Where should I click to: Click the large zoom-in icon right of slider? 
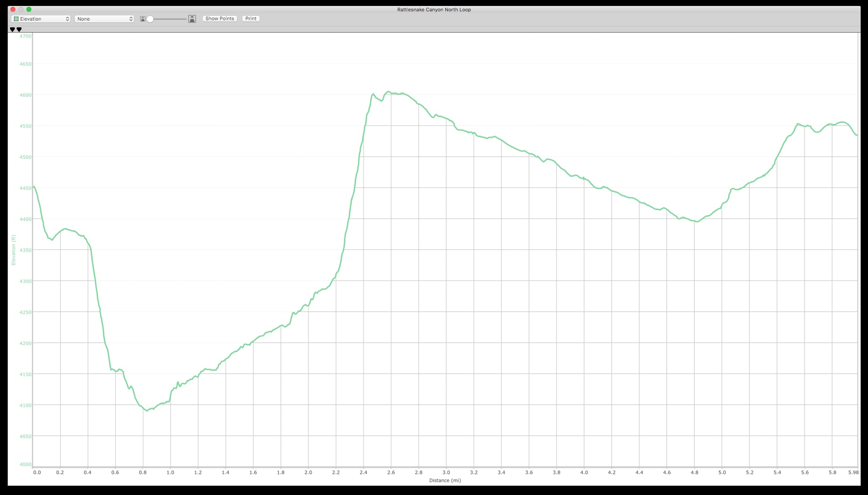[x=192, y=19]
